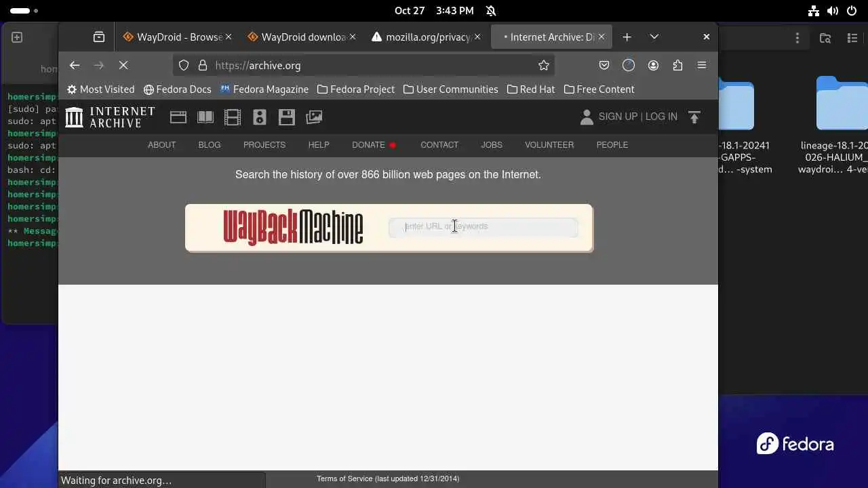Open the clock and calendar in top bar
This screenshot has width=868, height=488.
pyautogui.click(x=434, y=11)
